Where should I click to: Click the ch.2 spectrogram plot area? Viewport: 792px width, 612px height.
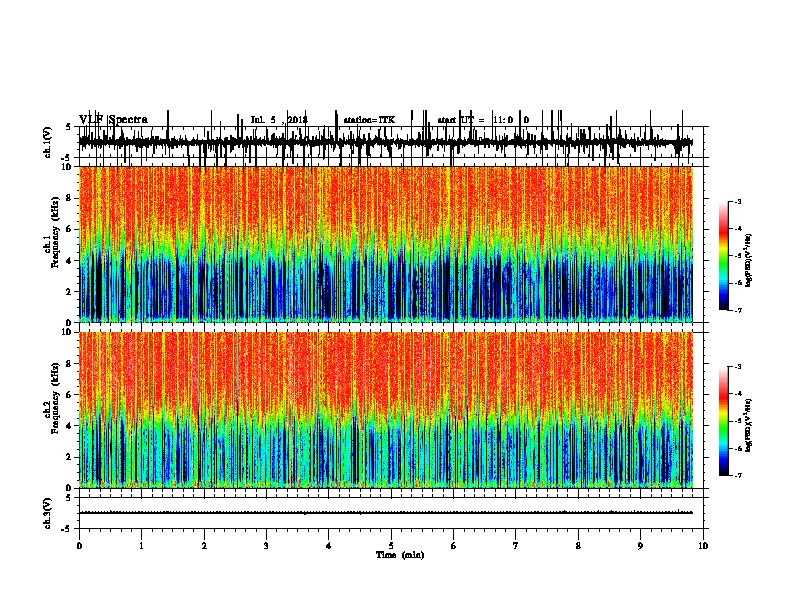pos(386,410)
